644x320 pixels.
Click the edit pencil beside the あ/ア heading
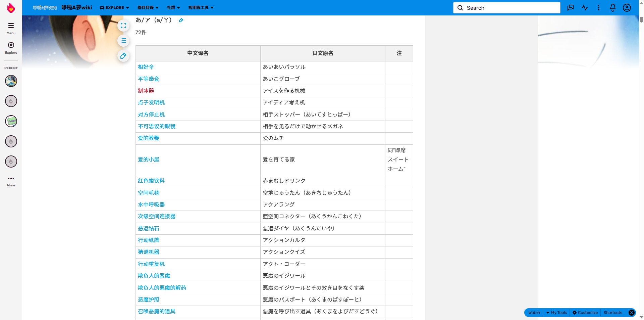click(181, 20)
